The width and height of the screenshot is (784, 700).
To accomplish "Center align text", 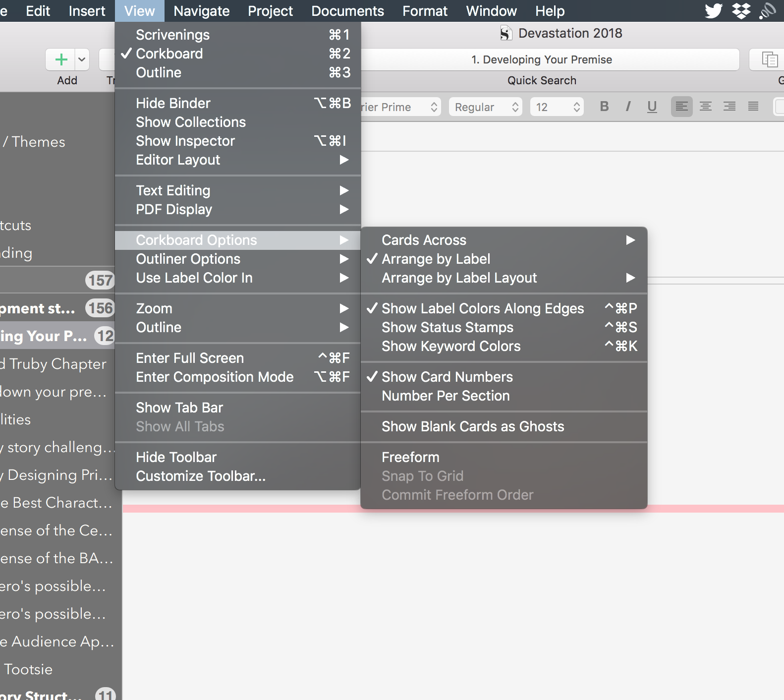I will pyautogui.click(x=705, y=107).
